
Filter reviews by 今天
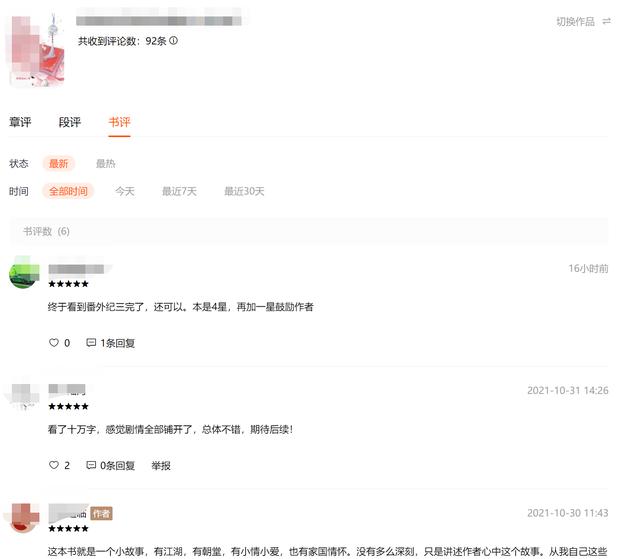[x=124, y=191]
